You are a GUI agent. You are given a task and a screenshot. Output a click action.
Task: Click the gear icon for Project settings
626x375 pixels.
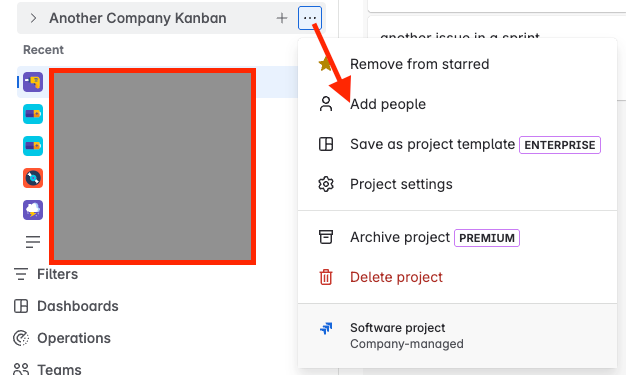coord(326,184)
